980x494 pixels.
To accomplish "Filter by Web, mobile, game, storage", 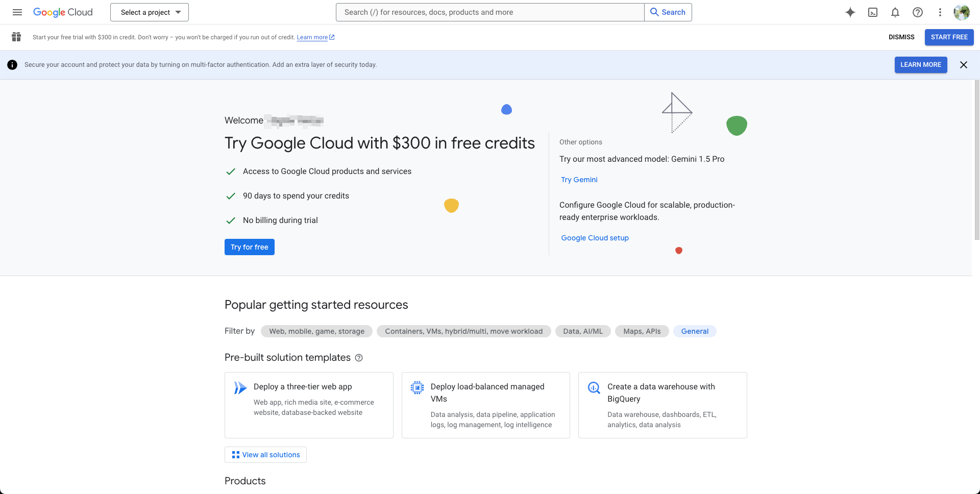I will [x=317, y=331].
